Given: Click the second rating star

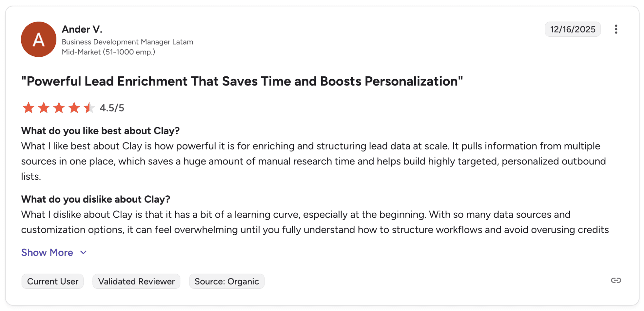Looking at the screenshot, I should point(43,108).
